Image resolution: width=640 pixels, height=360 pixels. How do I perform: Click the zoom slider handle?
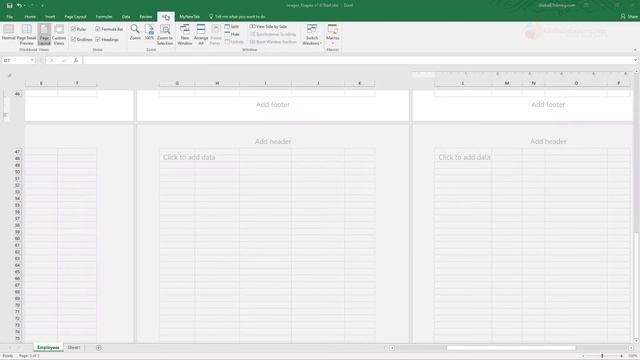click(x=602, y=356)
